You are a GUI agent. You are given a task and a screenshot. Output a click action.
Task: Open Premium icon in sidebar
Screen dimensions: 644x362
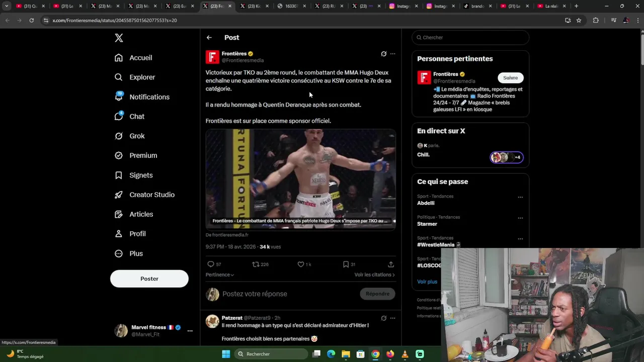tap(119, 155)
